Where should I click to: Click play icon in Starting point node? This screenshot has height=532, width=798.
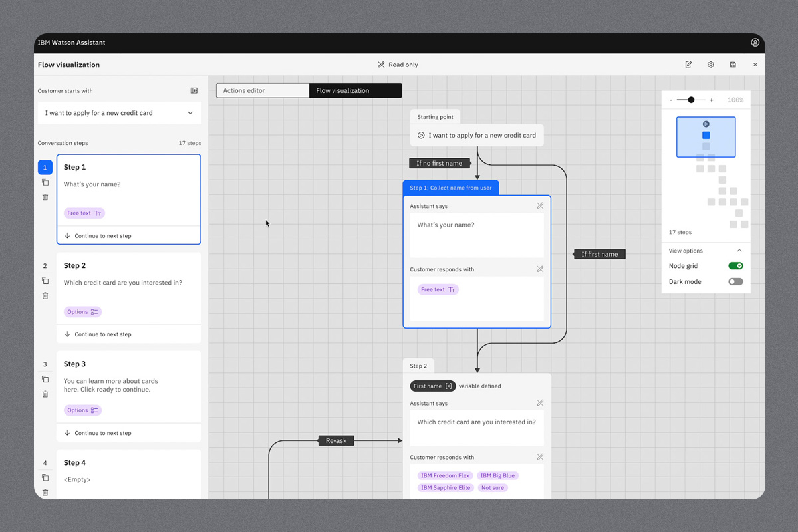(421, 135)
